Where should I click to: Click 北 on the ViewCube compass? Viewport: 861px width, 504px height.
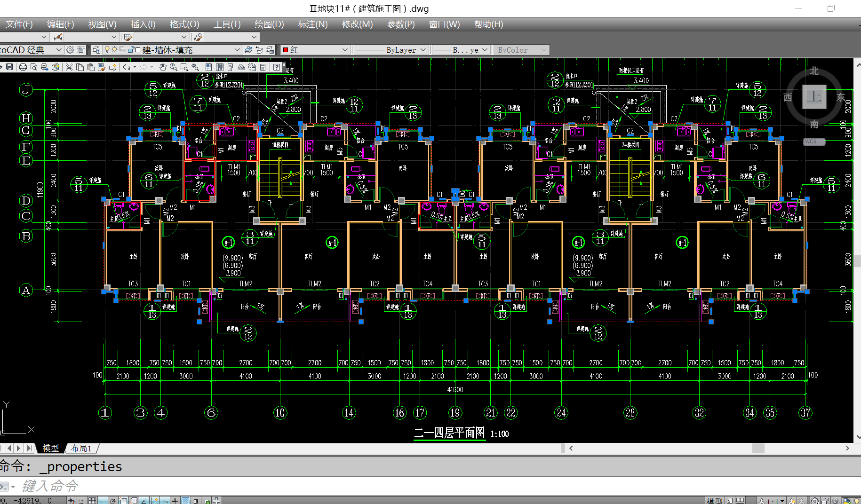pyautogui.click(x=814, y=71)
